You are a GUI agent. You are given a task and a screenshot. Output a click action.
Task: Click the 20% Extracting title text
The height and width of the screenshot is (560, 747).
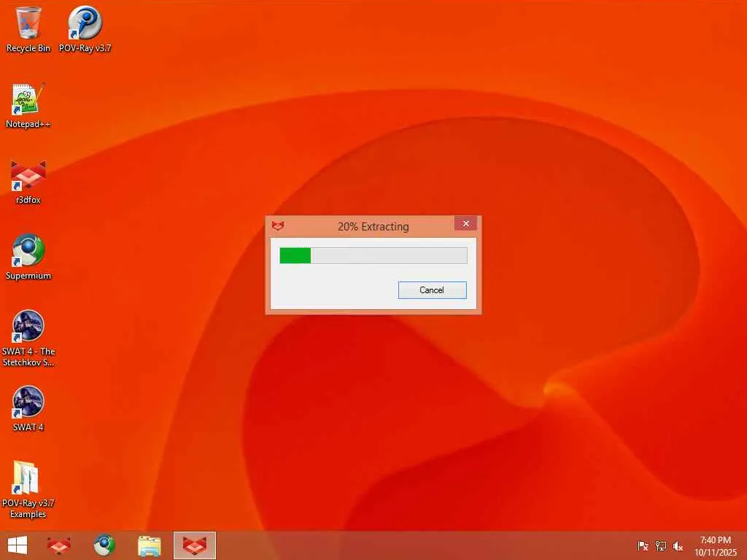coord(373,227)
